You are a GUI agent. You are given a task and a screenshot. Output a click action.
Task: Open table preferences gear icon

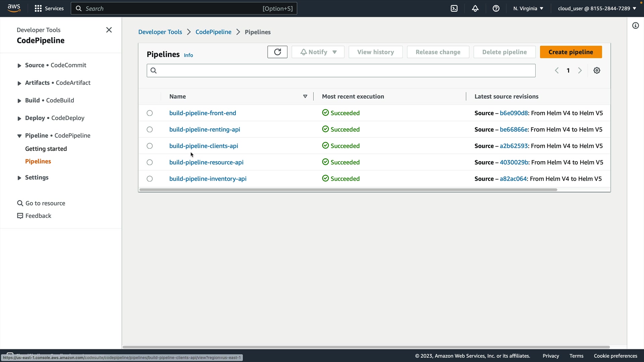tap(597, 70)
